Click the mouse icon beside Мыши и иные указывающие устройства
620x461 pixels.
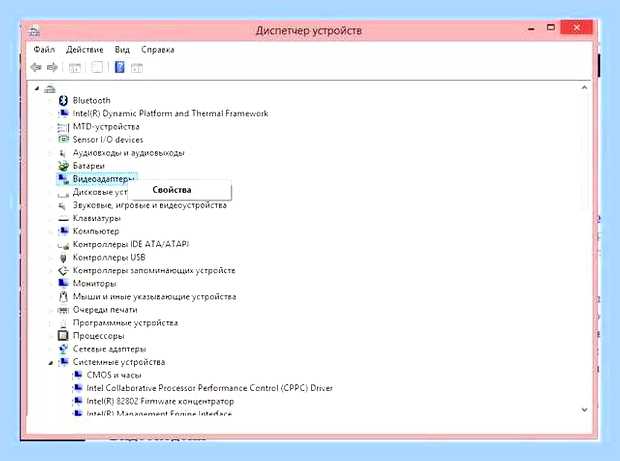pyautogui.click(x=63, y=297)
